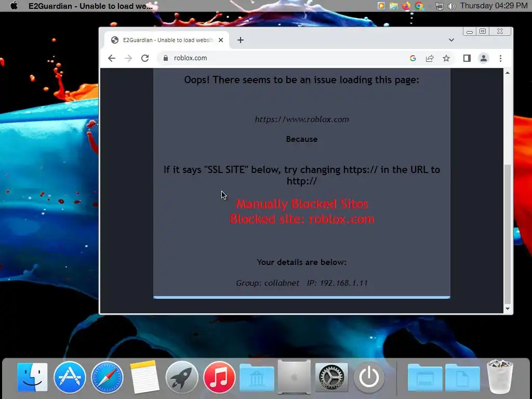This screenshot has width=532, height=399.
Task: Maximize the browser window
Action: [483, 32]
